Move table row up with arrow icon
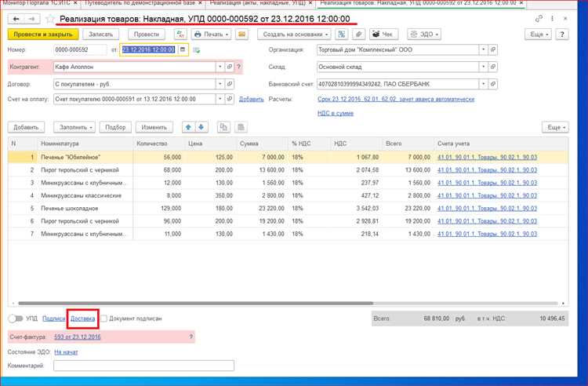Image resolution: width=588 pixels, height=386 pixels. click(x=188, y=127)
